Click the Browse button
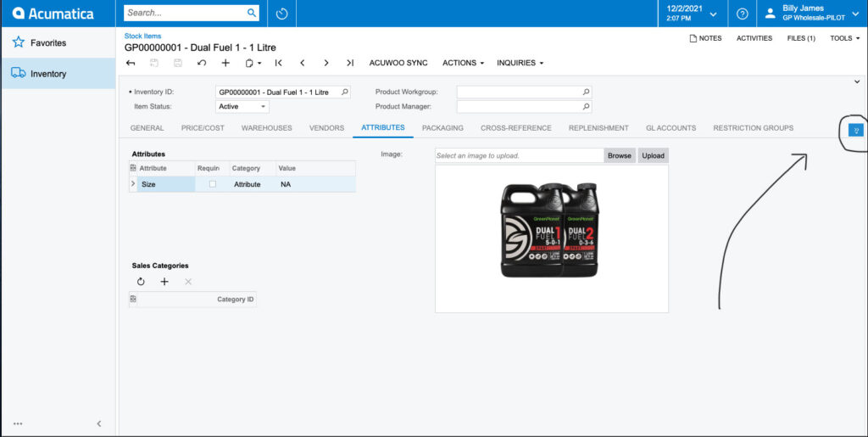The height and width of the screenshot is (437, 868). click(x=620, y=155)
